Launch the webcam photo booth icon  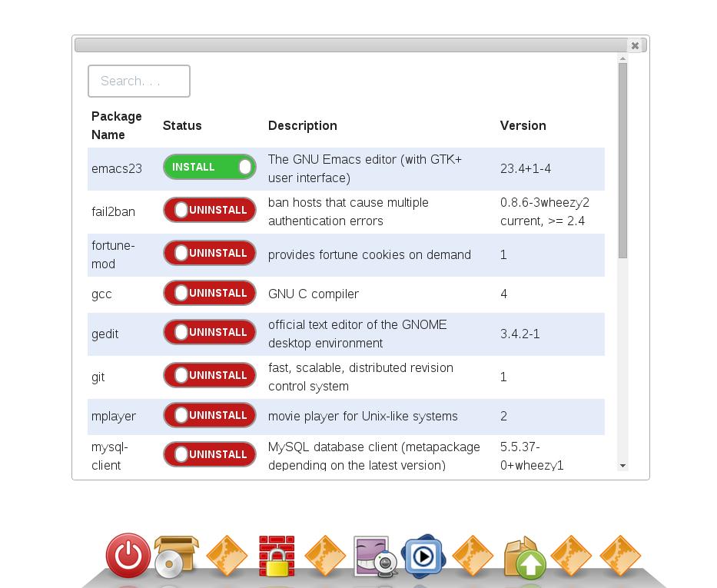coord(374,556)
